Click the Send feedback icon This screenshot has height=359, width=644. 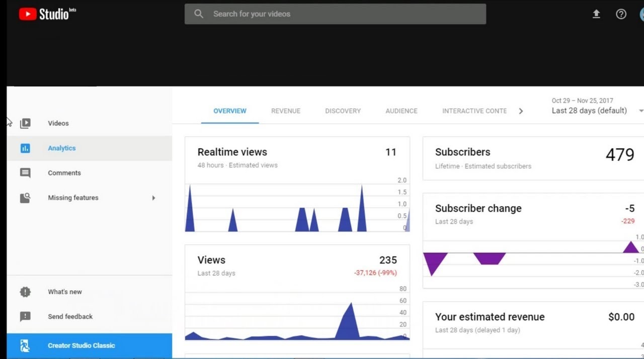25,317
